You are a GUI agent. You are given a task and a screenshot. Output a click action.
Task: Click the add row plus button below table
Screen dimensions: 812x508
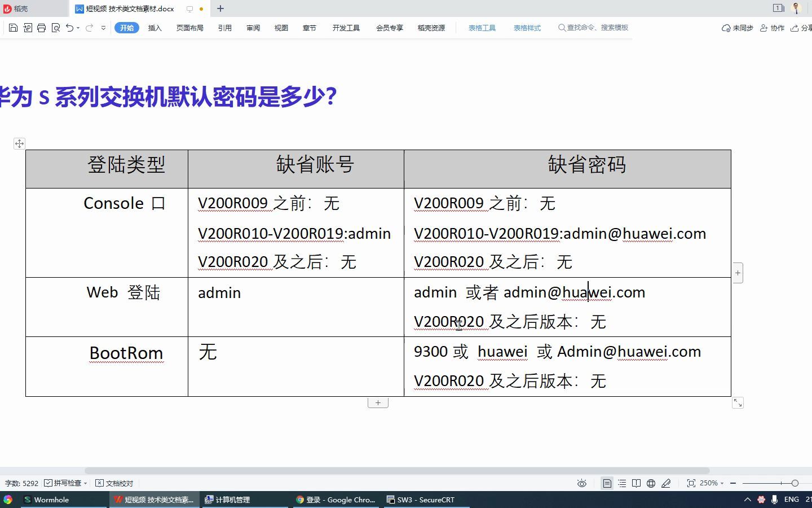(378, 403)
